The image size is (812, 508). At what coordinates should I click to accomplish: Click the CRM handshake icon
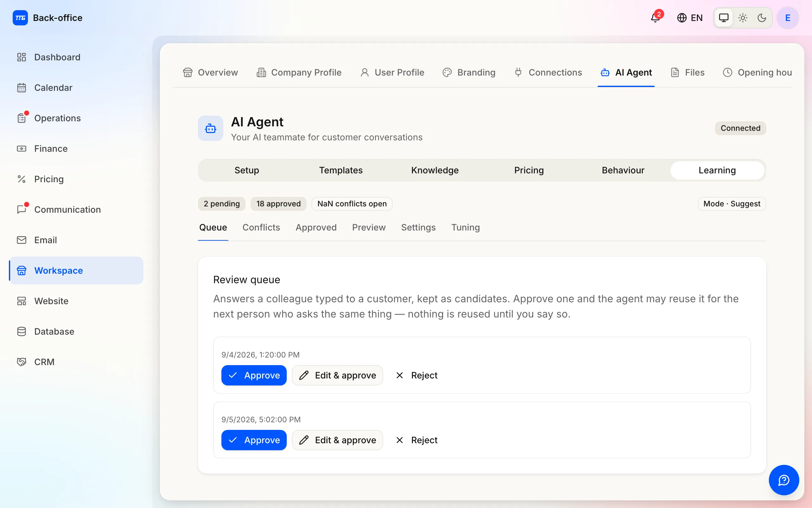coord(22,362)
